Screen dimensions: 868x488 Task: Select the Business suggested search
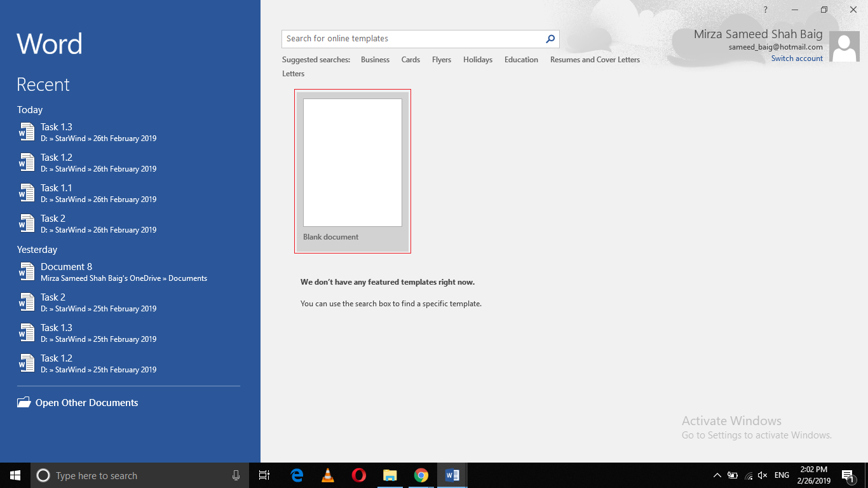[x=375, y=60]
